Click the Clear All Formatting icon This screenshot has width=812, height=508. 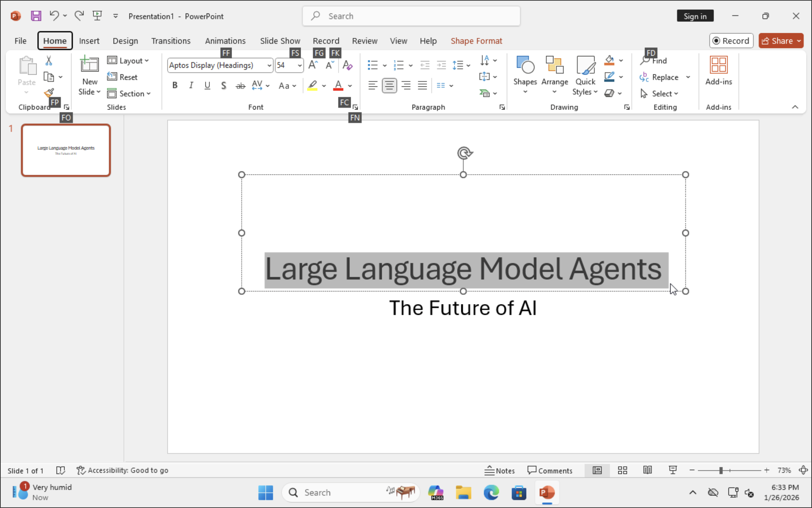click(x=347, y=65)
